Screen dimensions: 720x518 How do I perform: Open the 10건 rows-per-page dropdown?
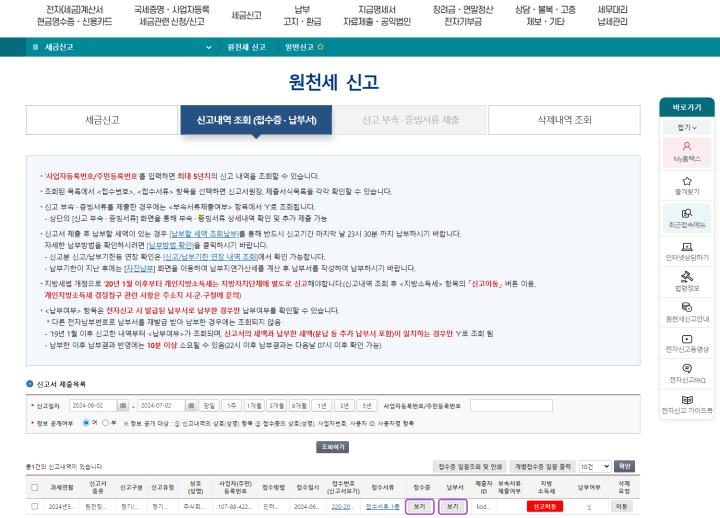595,466
